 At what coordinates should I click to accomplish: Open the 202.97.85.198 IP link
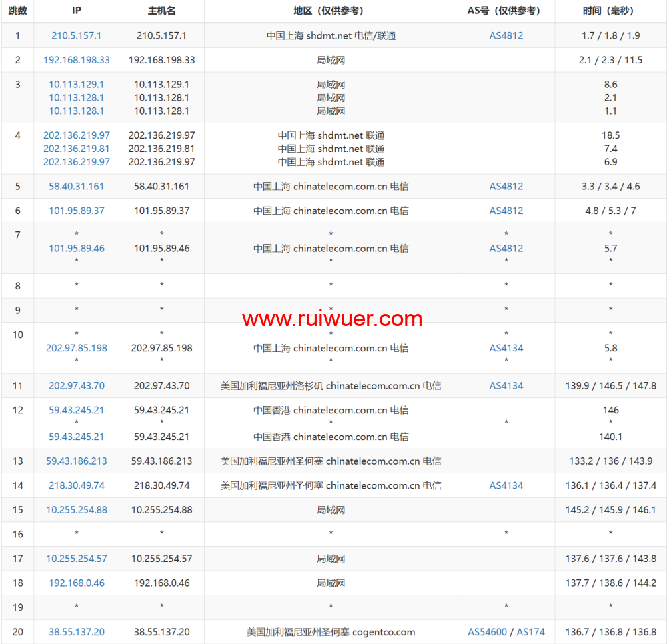coord(76,348)
